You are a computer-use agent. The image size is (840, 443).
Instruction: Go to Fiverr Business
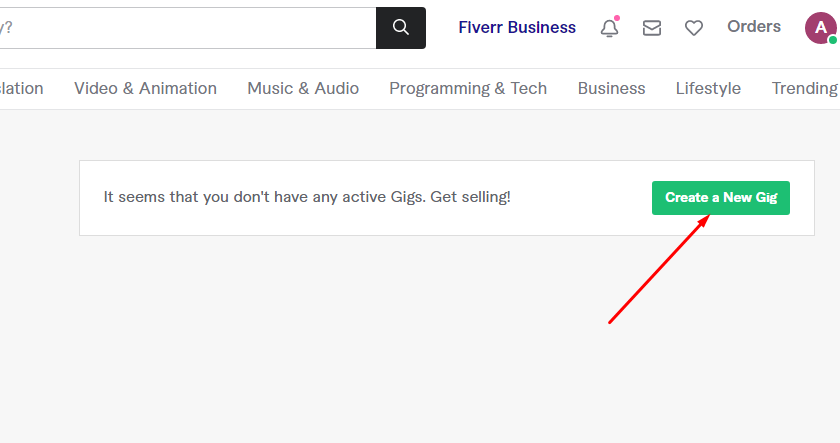(x=517, y=28)
